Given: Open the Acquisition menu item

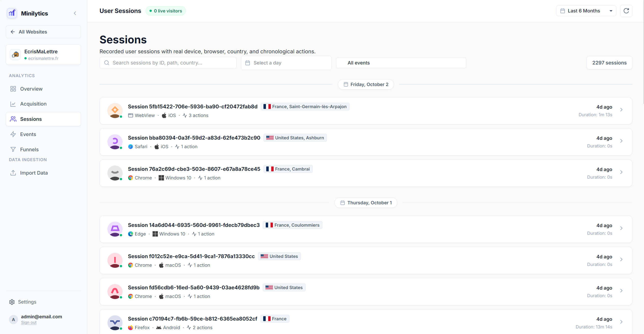Looking at the screenshot, I should coord(43,104).
